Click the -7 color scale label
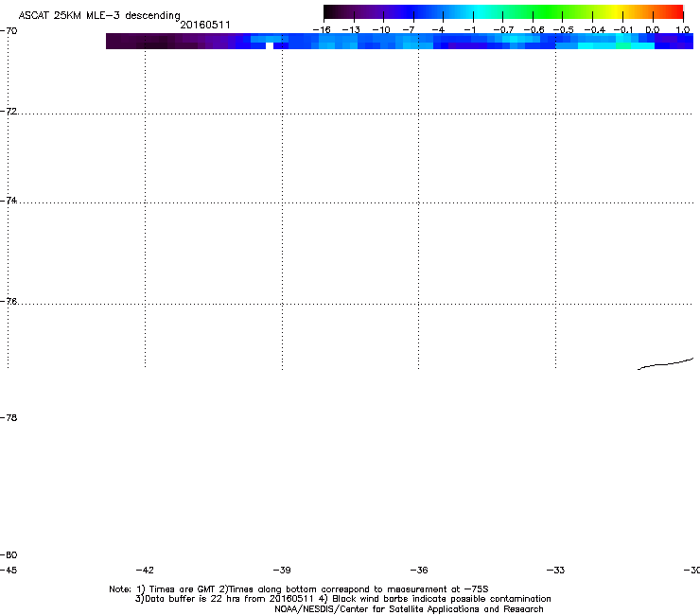 click(x=409, y=30)
